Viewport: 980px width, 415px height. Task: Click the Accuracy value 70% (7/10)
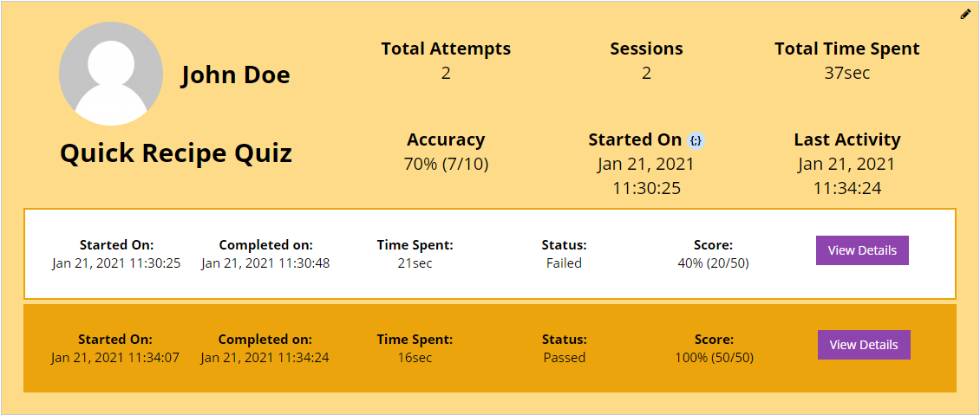(446, 164)
